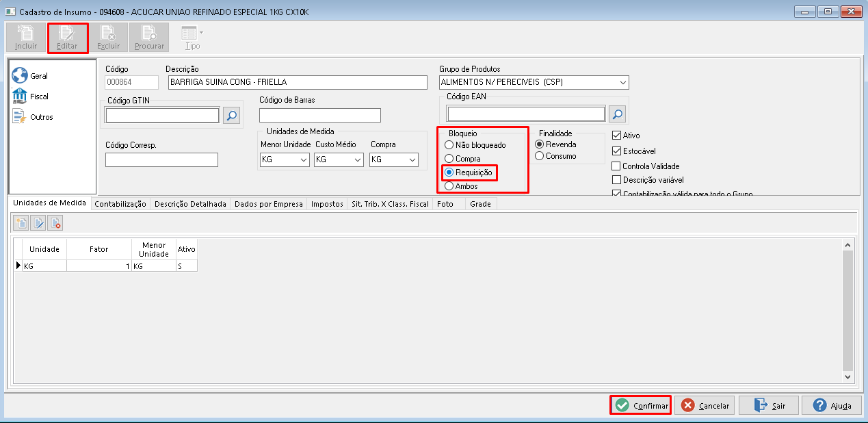
Task: Select Outros in the side panel
Action: pyautogui.click(x=33, y=117)
